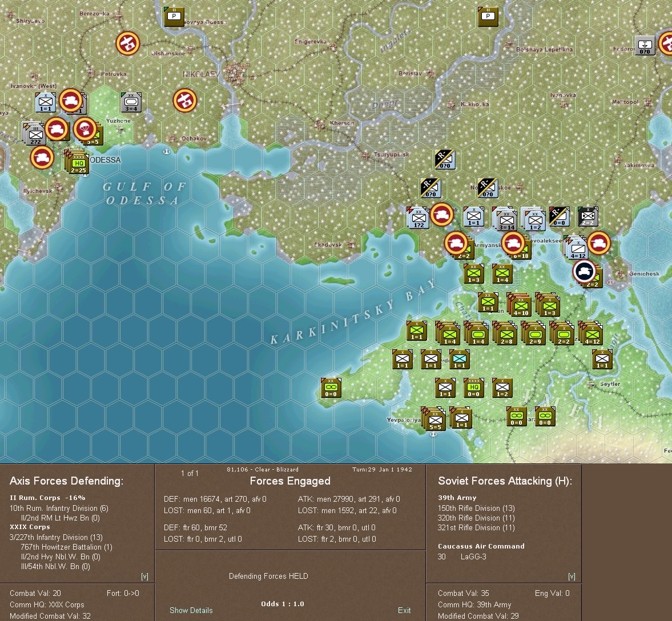The height and width of the screenshot is (621, 672).
Task: Click the air strike marker near Olshanskoe
Action: point(128,43)
